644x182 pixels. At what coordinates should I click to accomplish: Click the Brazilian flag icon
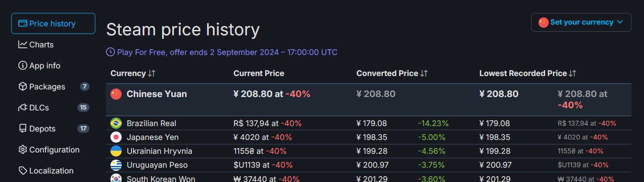coord(116,123)
